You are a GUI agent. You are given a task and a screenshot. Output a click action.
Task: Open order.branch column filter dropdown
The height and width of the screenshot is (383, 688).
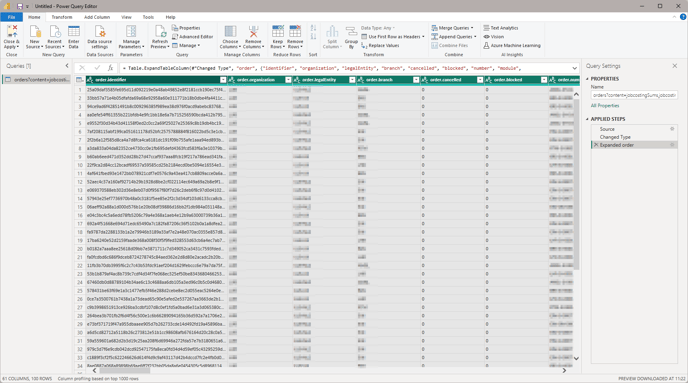(416, 80)
